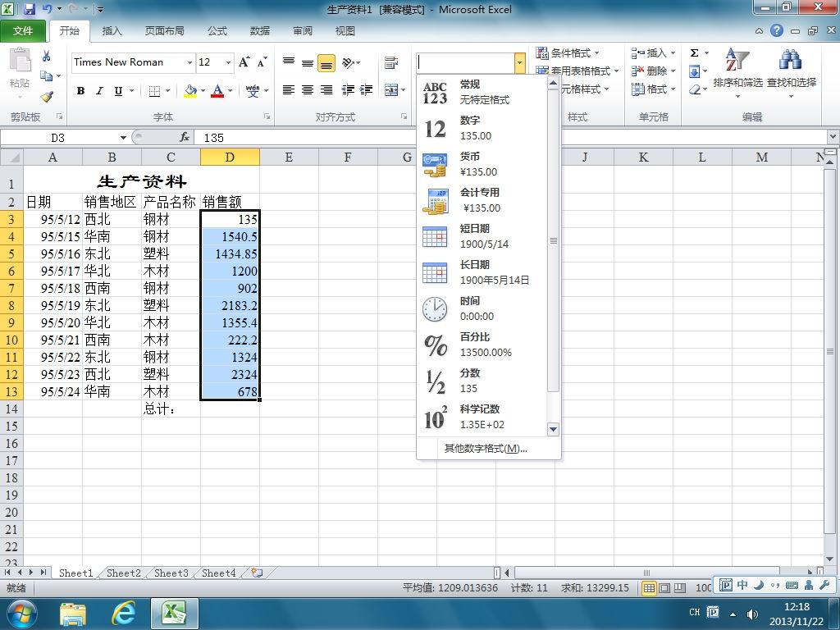Switch to the 页面布局 ribbon tab
The image size is (840, 630).
pos(164,31)
